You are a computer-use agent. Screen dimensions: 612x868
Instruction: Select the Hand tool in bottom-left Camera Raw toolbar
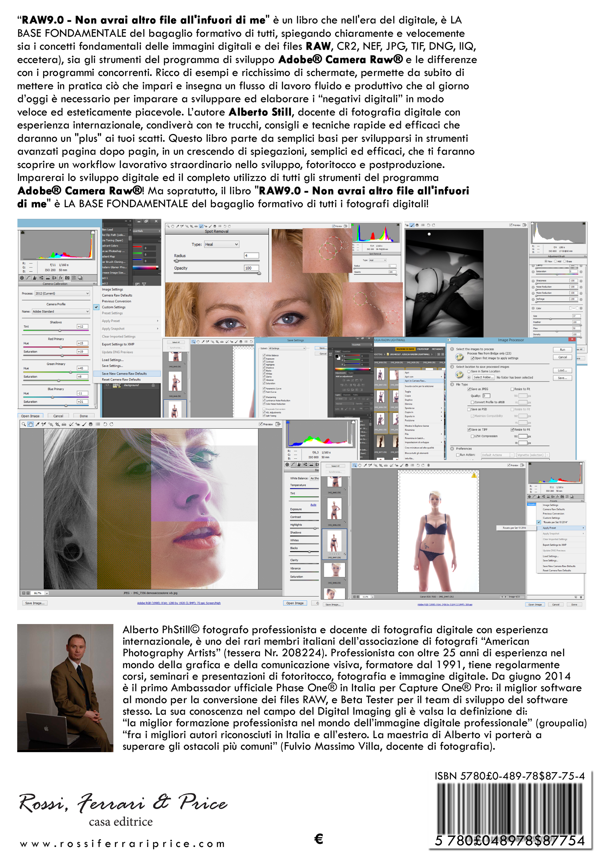(31, 424)
